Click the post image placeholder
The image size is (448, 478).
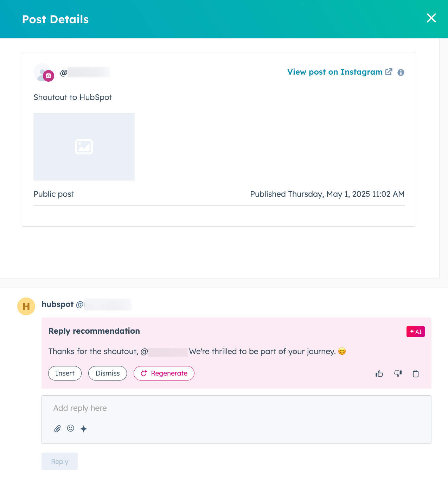(84, 146)
